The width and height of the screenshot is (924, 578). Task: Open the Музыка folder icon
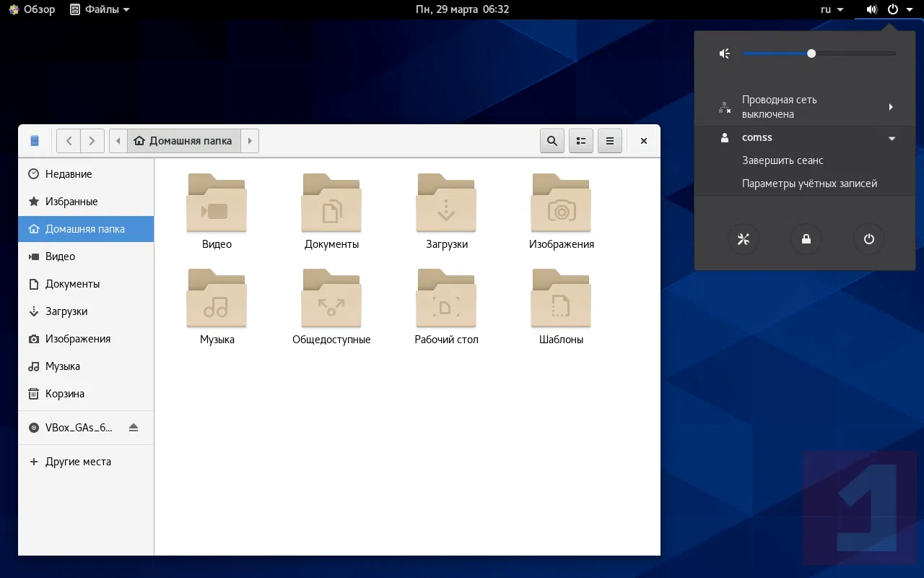coord(217,299)
